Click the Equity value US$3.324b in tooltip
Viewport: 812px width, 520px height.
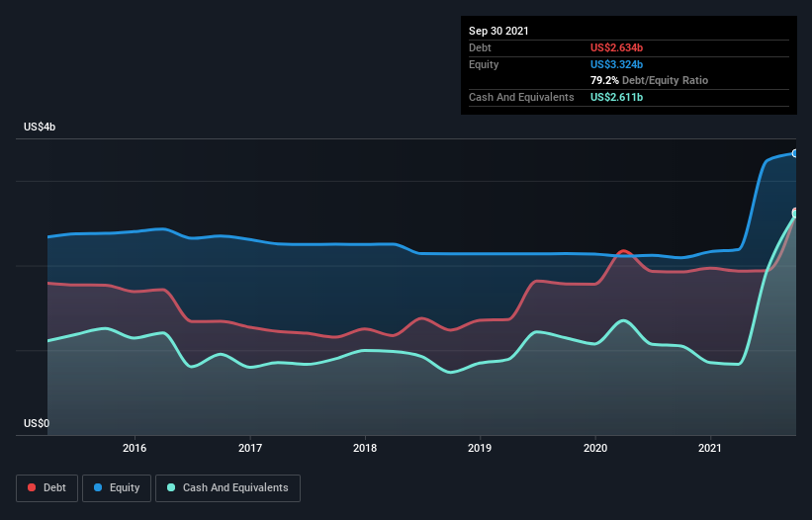[x=617, y=64]
